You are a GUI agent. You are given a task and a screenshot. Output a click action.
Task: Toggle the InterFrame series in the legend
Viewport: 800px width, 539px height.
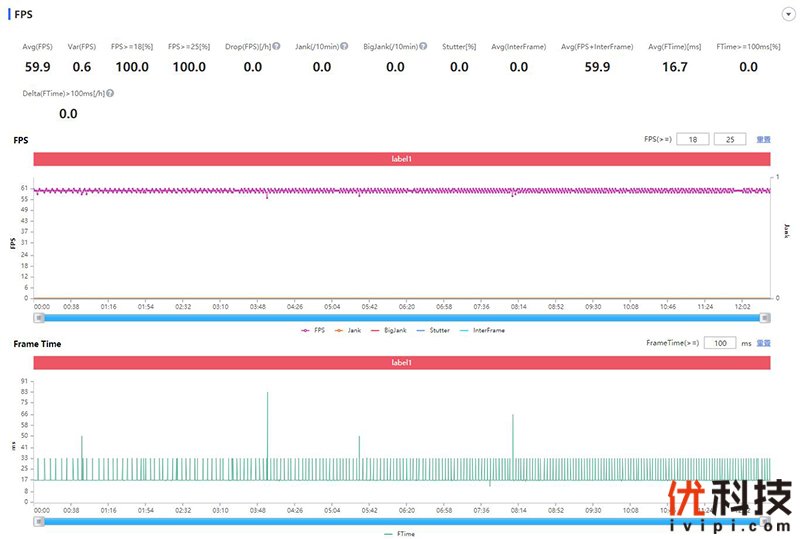click(482, 329)
